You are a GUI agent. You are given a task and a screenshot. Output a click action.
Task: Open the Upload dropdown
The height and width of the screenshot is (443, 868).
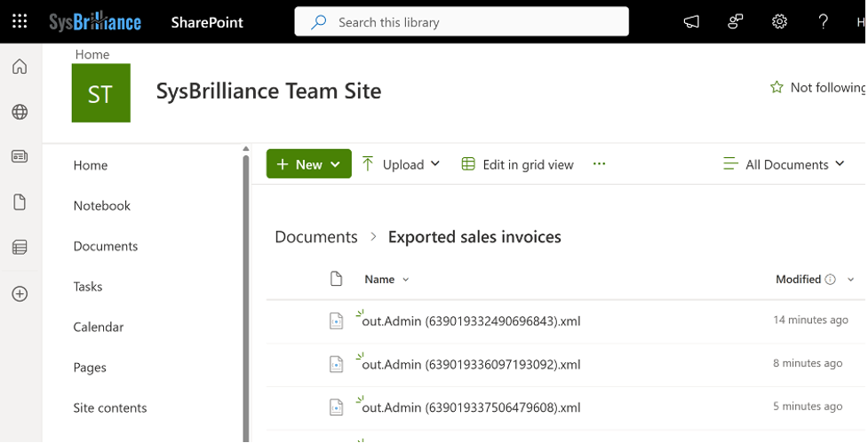(x=402, y=164)
